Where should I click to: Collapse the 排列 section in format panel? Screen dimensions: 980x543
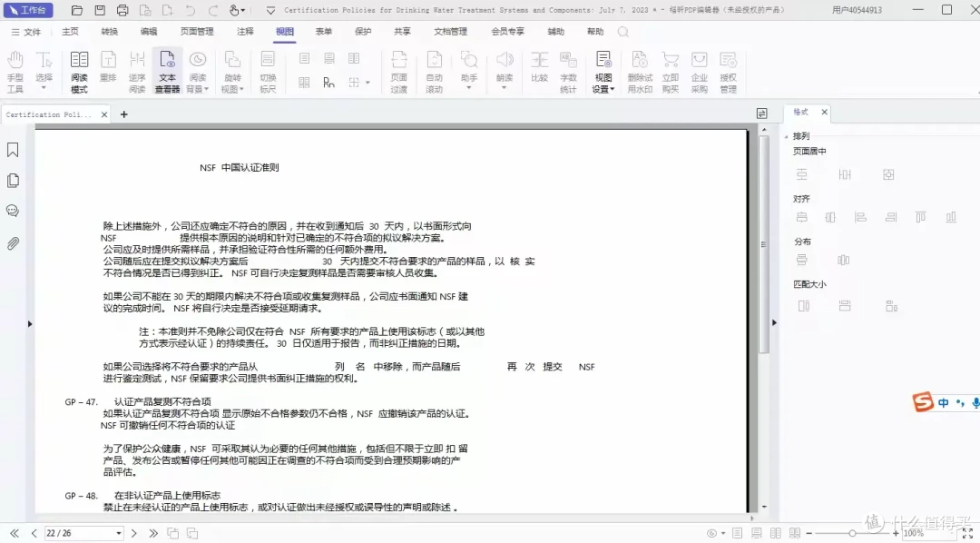pyautogui.click(x=786, y=136)
